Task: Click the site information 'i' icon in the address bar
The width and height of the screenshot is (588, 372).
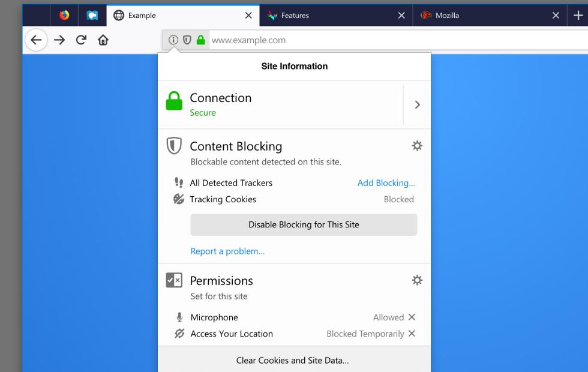Action: [x=173, y=40]
